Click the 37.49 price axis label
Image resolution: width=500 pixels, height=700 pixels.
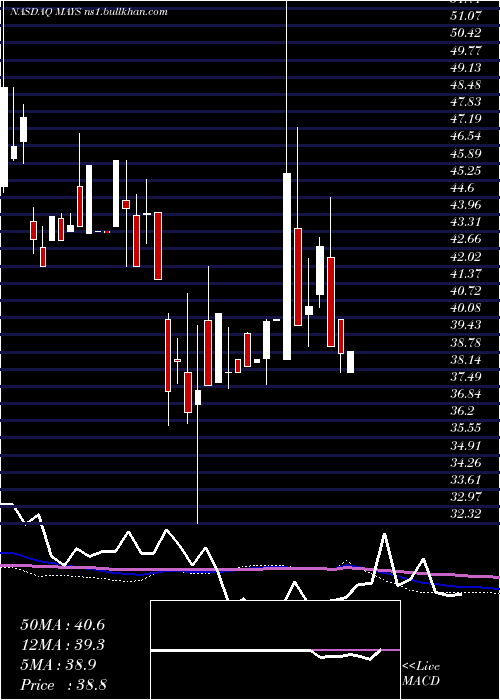click(467, 377)
